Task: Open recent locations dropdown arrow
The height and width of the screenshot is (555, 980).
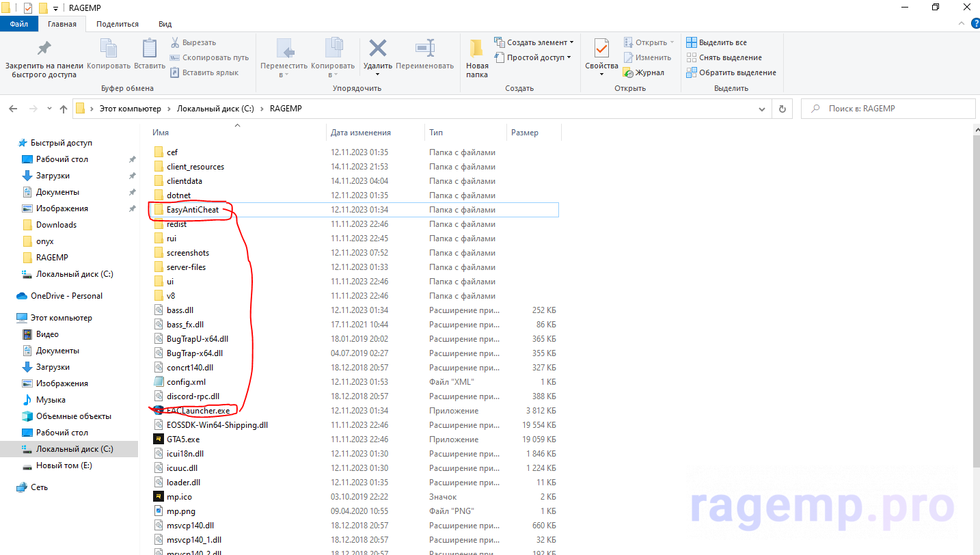Action: point(49,109)
